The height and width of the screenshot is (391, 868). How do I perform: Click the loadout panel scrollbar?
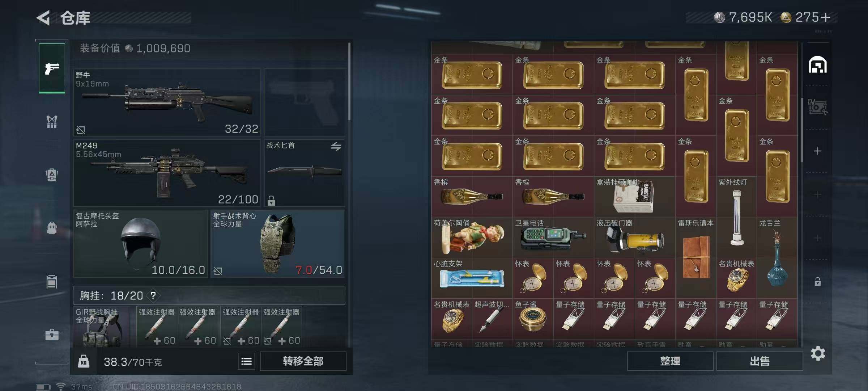pyautogui.click(x=349, y=81)
